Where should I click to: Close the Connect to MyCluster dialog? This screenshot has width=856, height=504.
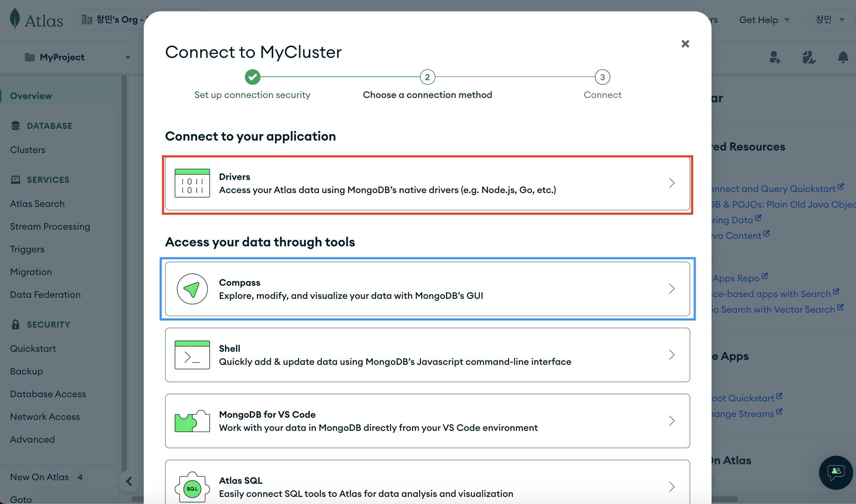coord(685,44)
